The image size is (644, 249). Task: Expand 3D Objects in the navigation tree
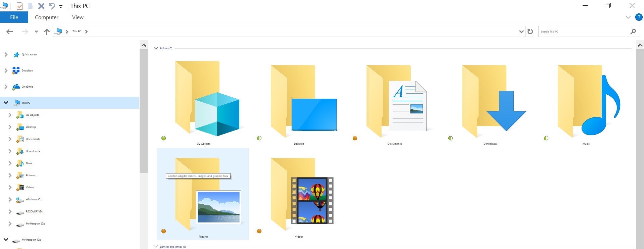(x=10, y=115)
